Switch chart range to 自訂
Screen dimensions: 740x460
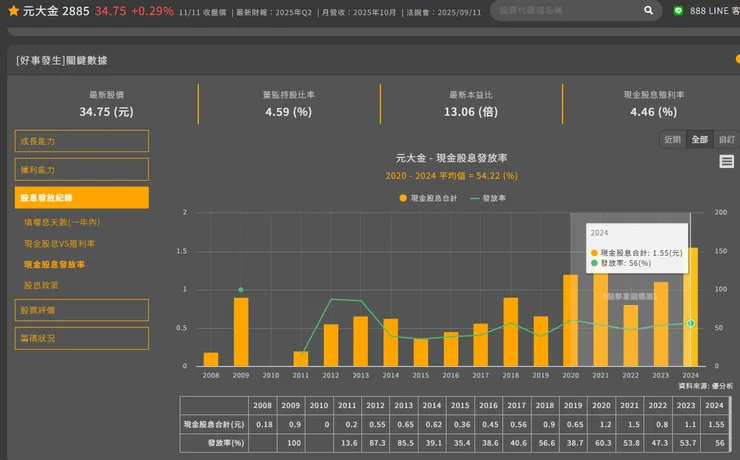click(x=726, y=139)
